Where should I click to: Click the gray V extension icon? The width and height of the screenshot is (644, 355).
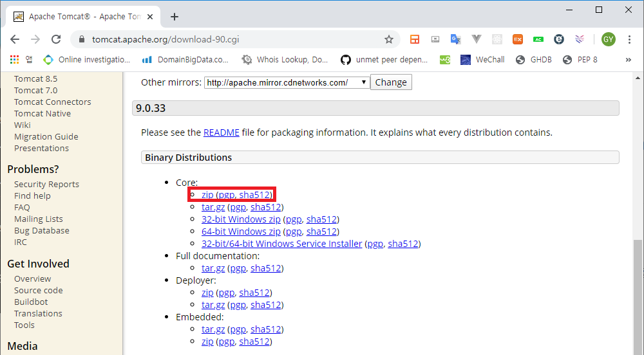point(477,39)
